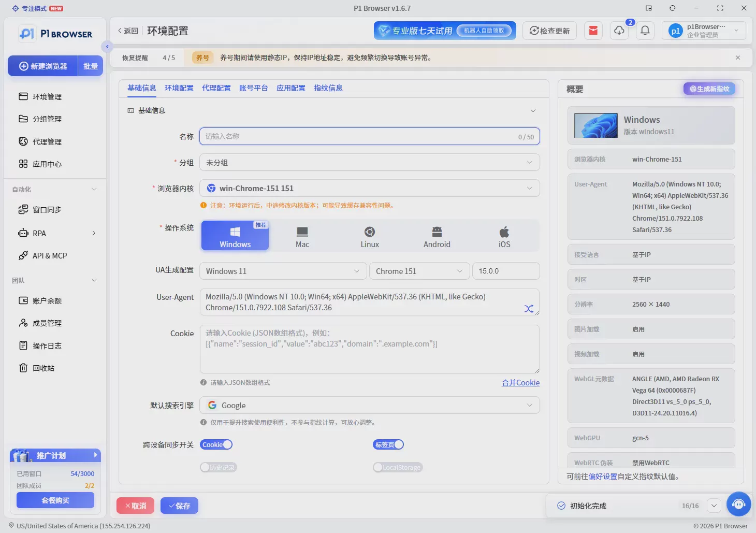Open the Windows 11 UA dropdown
This screenshot has height=533, width=756.
click(x=283, y=271)
